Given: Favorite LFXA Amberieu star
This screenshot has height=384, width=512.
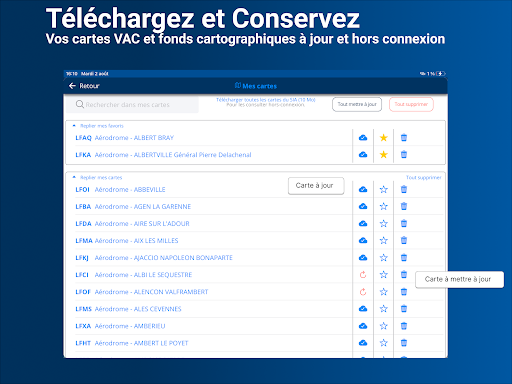Looking at the screenshot, I should 384,326.
